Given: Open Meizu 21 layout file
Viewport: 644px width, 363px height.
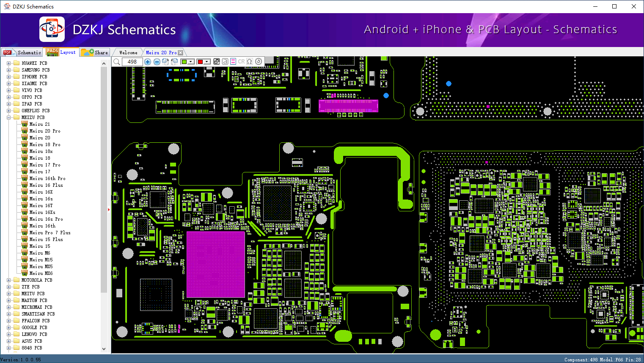Looking at the screenshot, I should point(40,124).
